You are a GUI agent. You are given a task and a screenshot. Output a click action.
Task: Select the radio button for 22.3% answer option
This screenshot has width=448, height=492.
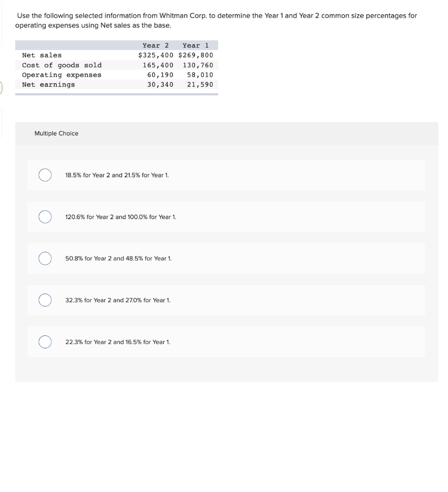click(45, 342)
